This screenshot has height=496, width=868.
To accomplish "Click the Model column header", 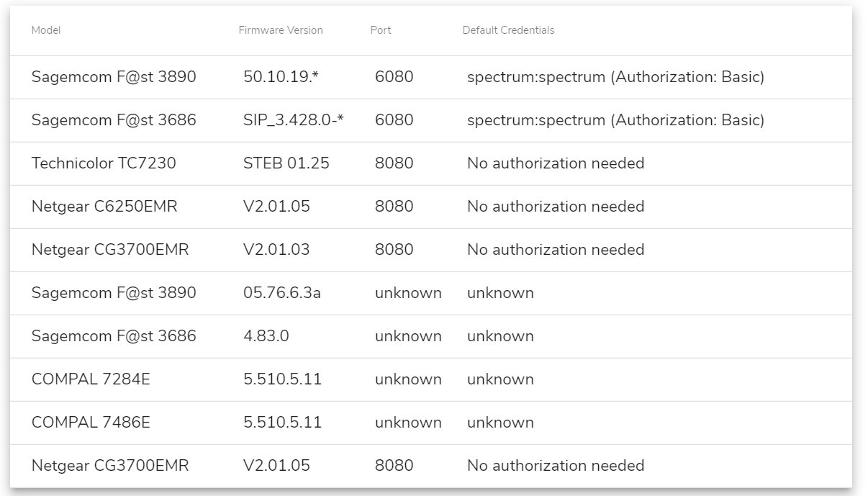I will pyautogui.click(x=46, y=30).
